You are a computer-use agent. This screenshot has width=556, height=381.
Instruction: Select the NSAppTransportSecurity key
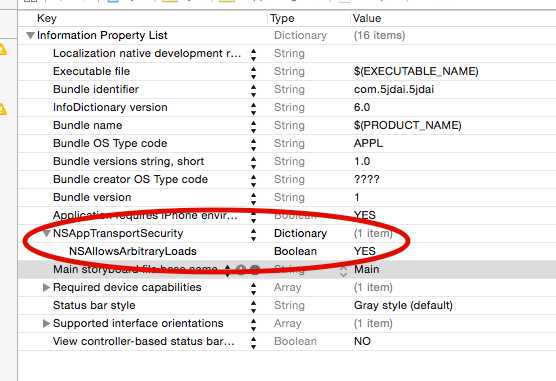pos(118,233)
